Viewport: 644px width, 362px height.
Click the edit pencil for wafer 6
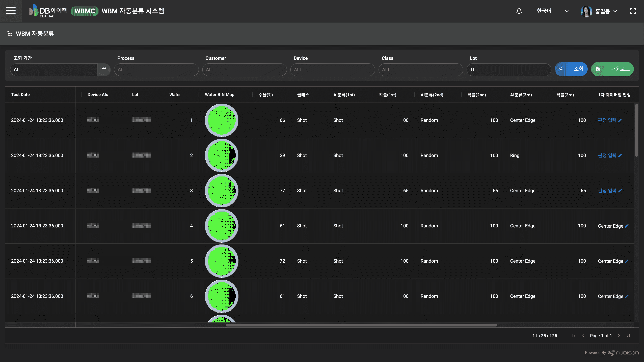(x=627, y=296)
